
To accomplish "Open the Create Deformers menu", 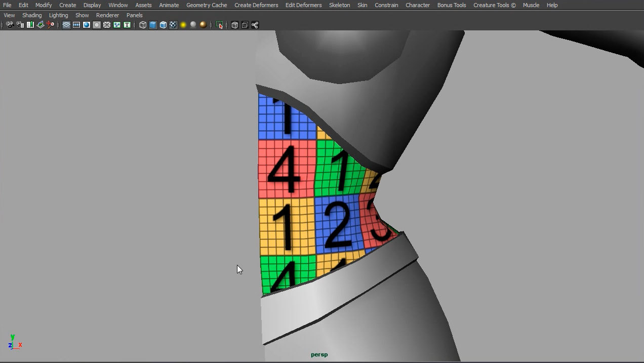I will coord(256,5).
